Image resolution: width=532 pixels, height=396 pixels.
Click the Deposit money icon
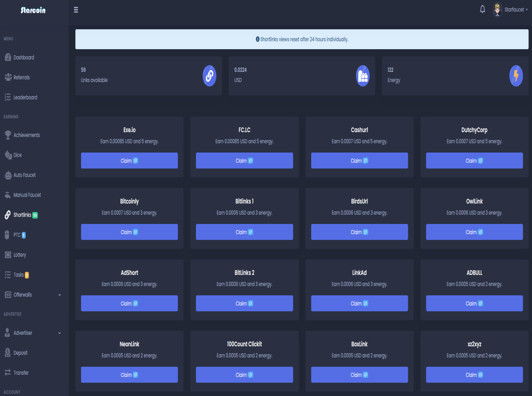click(x=8, y=353)
